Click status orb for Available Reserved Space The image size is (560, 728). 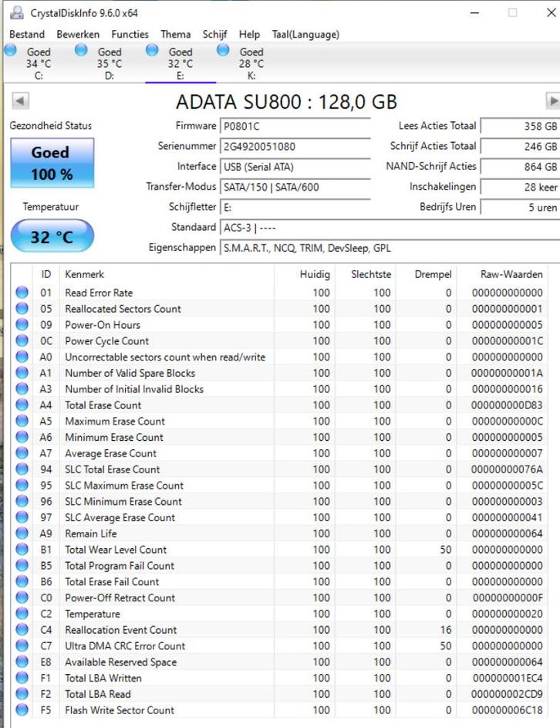click(22, 662)
